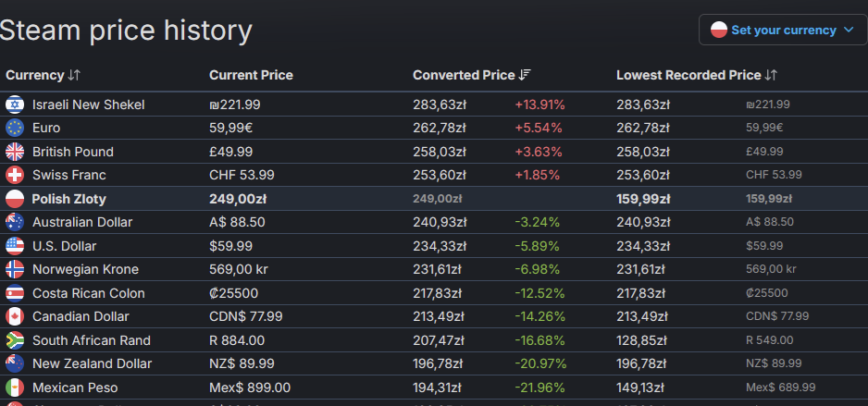
Task: Select the Mexican Peso currency name
Action: coord(75,388)
